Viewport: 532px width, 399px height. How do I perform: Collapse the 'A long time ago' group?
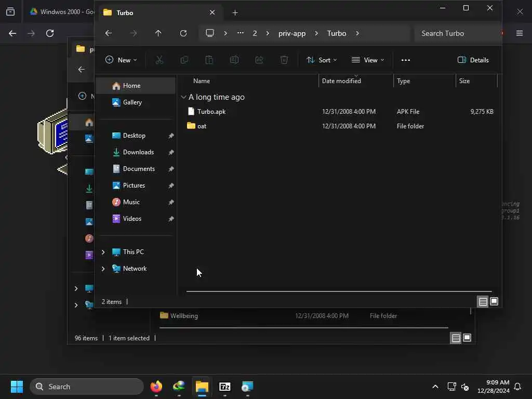pos(183,97)
